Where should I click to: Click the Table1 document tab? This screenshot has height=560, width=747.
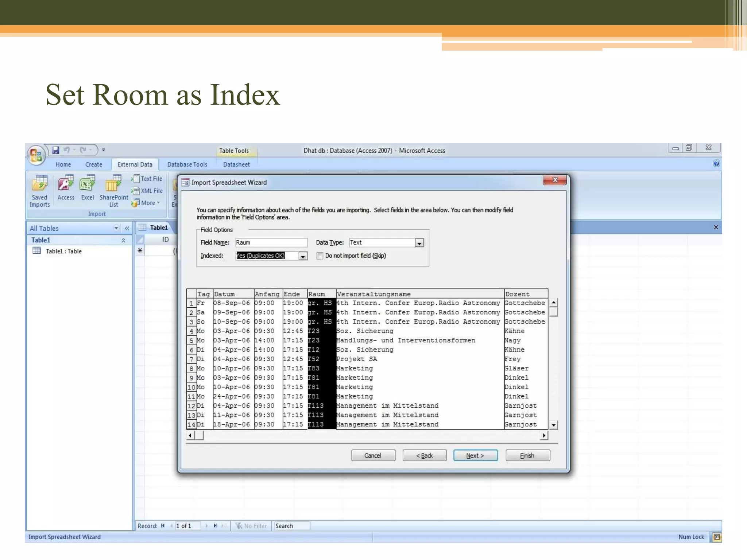tap(155, 227)
